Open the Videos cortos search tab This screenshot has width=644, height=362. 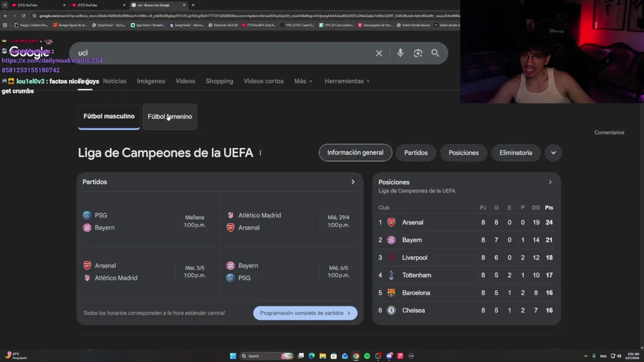264,81
